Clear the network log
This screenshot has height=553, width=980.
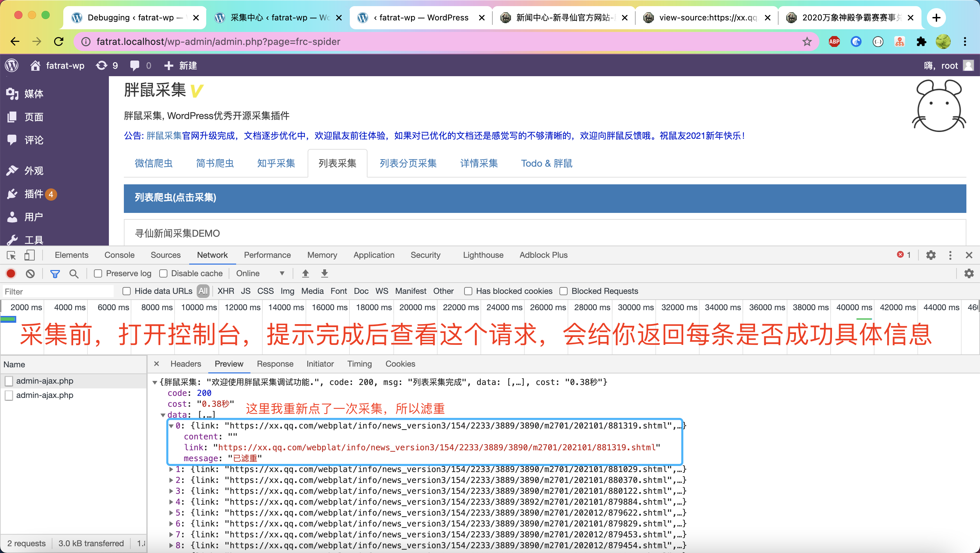tap(30, 273)
